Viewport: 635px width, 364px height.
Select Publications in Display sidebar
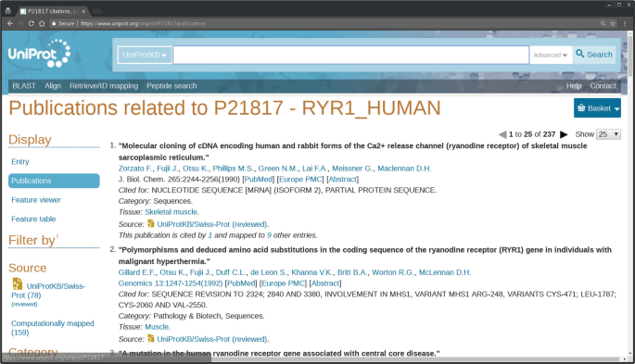[54, 181]
